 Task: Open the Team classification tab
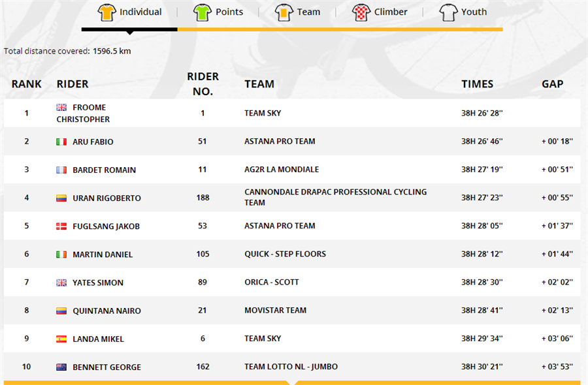(297, 12)
